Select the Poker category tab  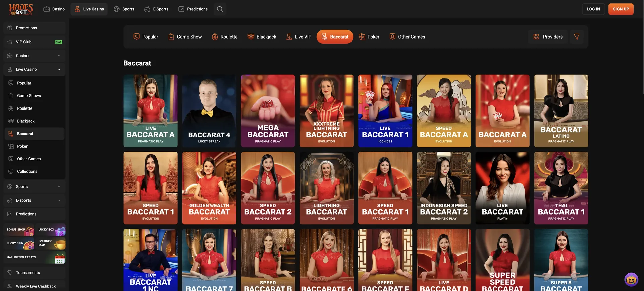369,37
